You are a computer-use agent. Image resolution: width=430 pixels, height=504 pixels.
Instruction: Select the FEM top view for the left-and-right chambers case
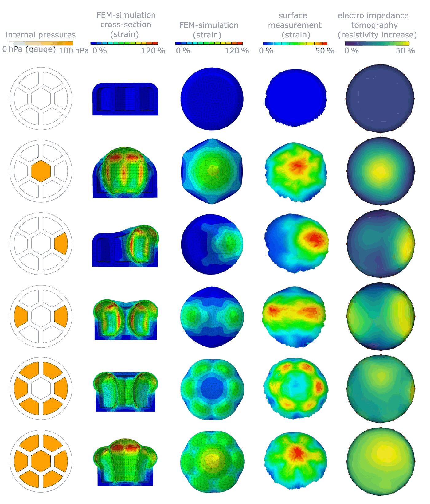(212, 317)
